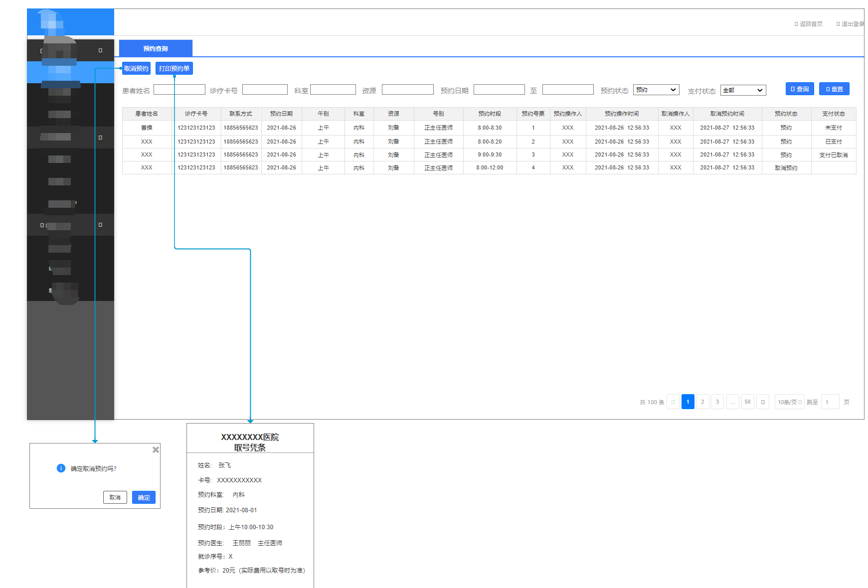This screenshot has width=868, height=588.
Task: Click the 返回首页 home link
Action: pyautogui.click(x=809, y=24)
